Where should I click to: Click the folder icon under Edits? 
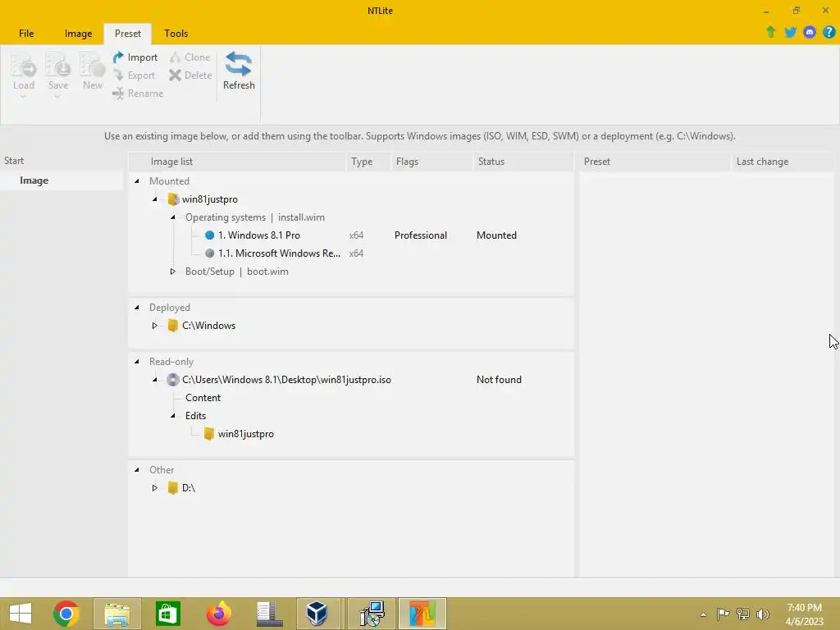209,434
